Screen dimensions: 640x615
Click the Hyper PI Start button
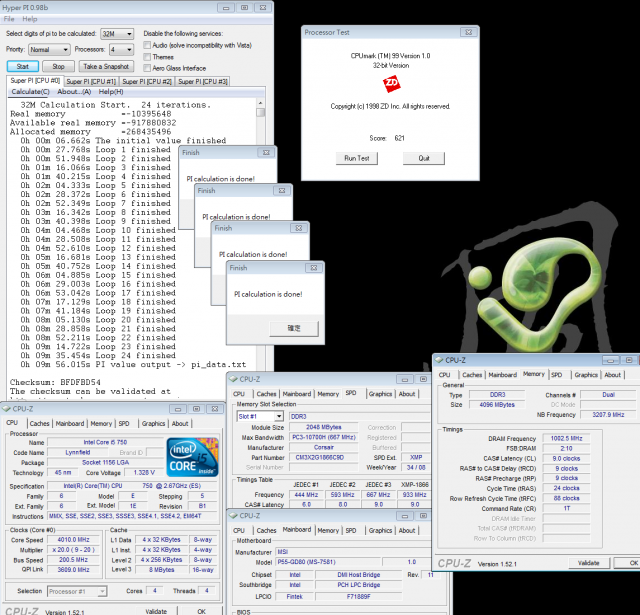pos(23,67)
